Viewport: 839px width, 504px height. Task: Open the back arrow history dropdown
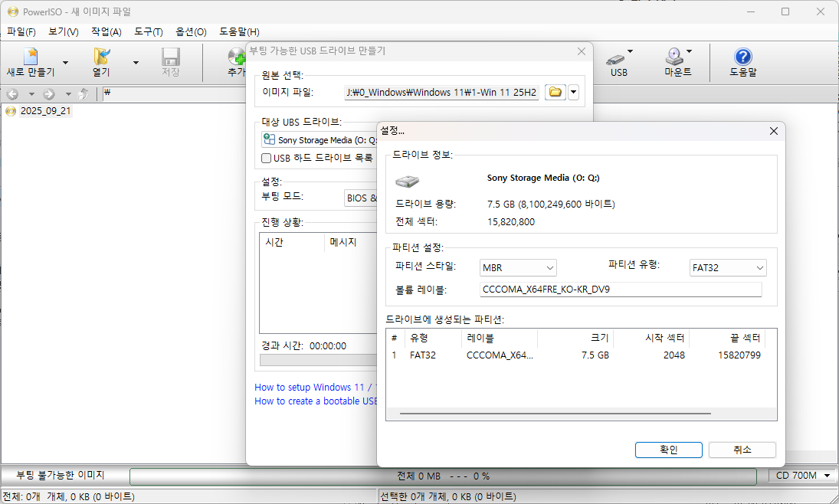tap(31, 94)
